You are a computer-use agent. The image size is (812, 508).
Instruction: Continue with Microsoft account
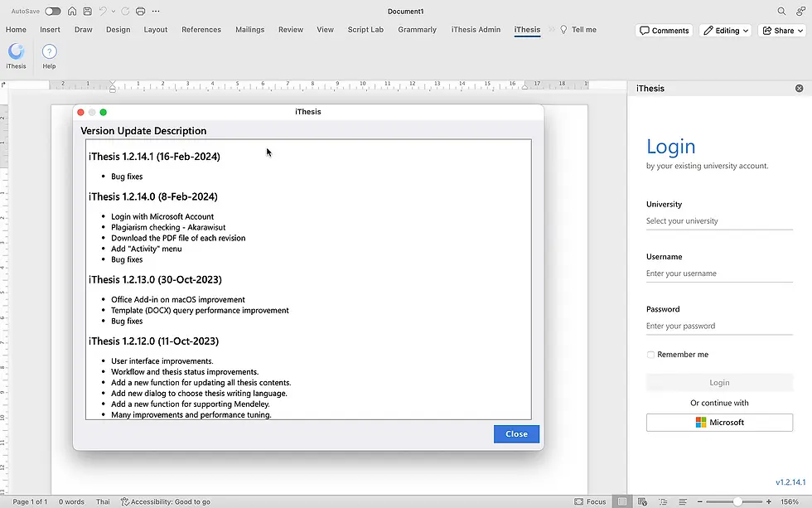tap(719, 423)
